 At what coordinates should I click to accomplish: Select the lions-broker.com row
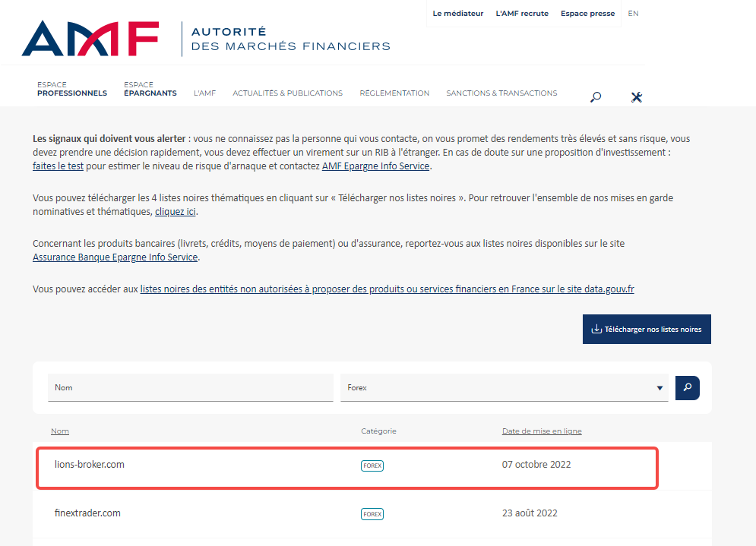coord(90,465)
